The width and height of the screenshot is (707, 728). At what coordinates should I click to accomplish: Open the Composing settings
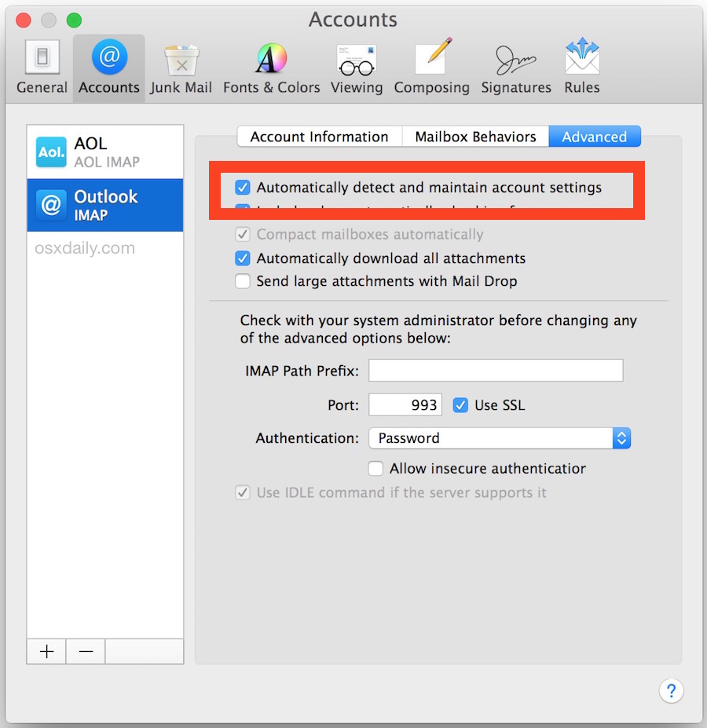431,67
